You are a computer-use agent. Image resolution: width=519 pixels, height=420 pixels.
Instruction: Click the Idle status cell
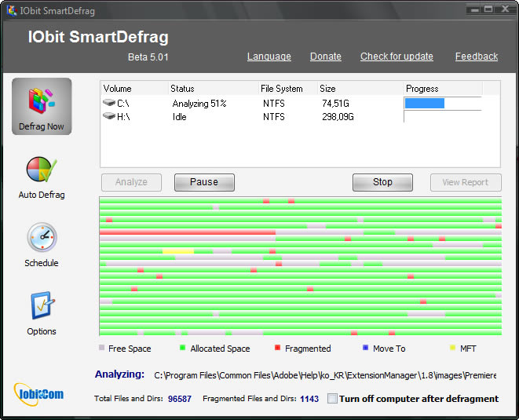pos(179,117)
